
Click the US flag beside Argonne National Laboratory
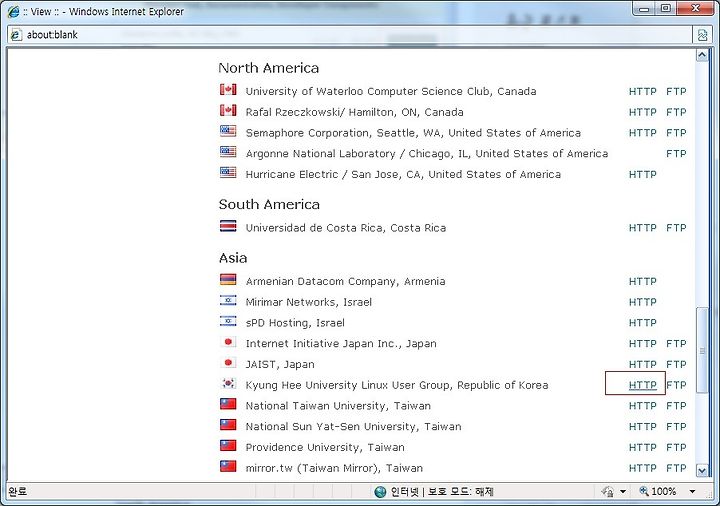point(228,152)
